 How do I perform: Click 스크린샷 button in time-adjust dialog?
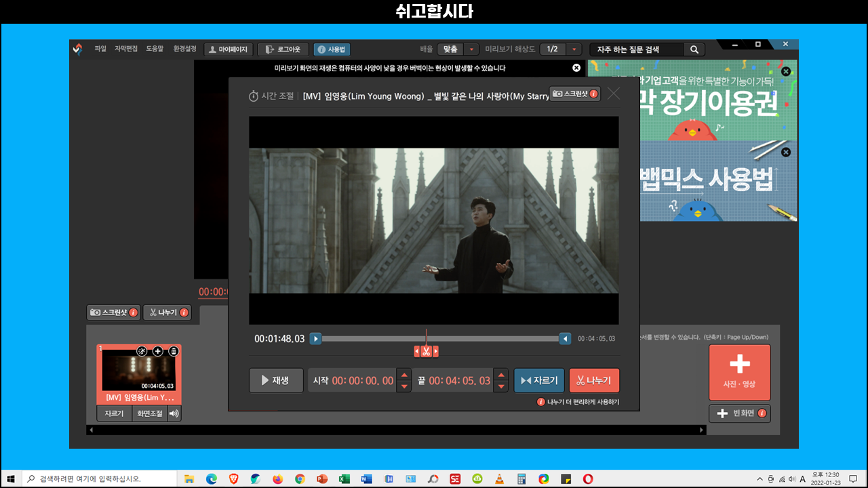574,94
